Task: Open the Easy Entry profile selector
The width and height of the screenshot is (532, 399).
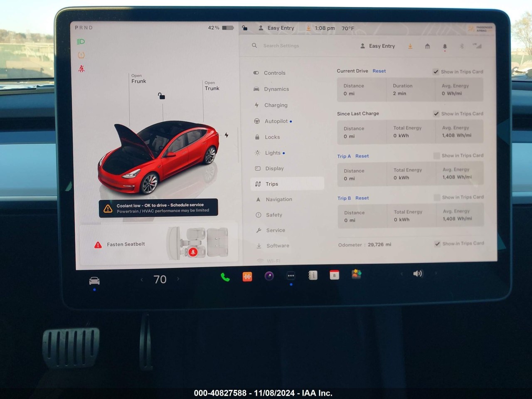Action: tap(377, 46)
